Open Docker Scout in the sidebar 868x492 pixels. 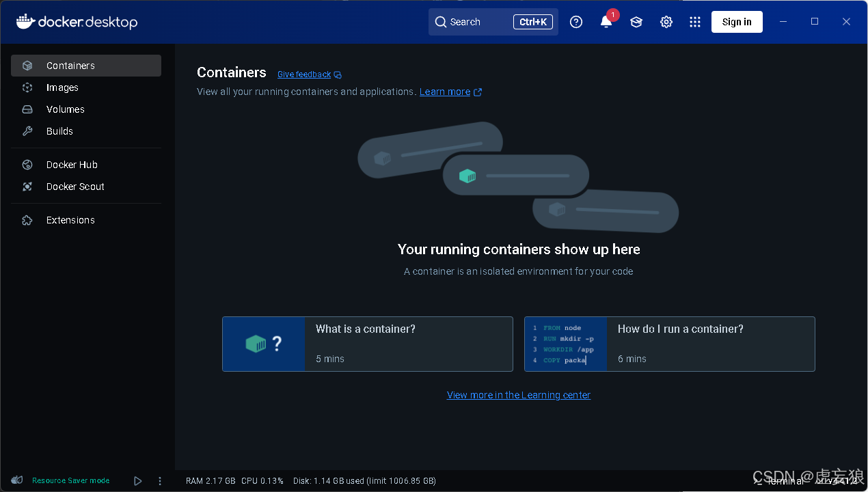[x=86, y=187]
